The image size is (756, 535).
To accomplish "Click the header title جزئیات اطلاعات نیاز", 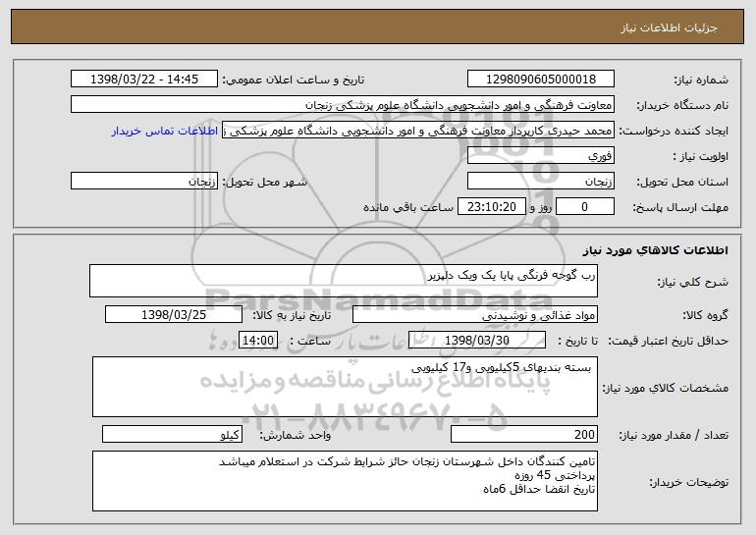I will pyautogui.click(x=669, y=27).
